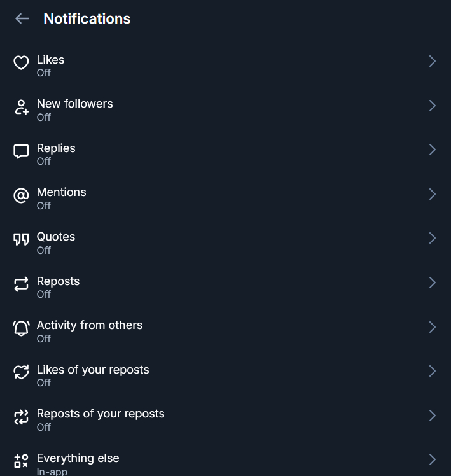Click the heart icon for Likes
The height and width of the screenshot is (476, 451).
22,62
